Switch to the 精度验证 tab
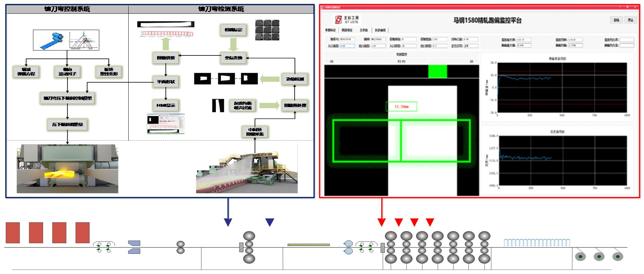Image resolution: width=644 pixels, height=274 pixels. pyautogui.click(x=347, y=30)
